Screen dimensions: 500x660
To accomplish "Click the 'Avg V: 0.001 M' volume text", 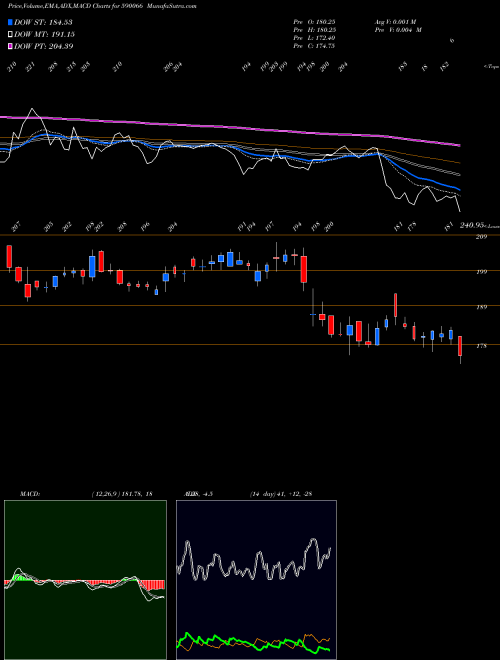I will (395, 22).
